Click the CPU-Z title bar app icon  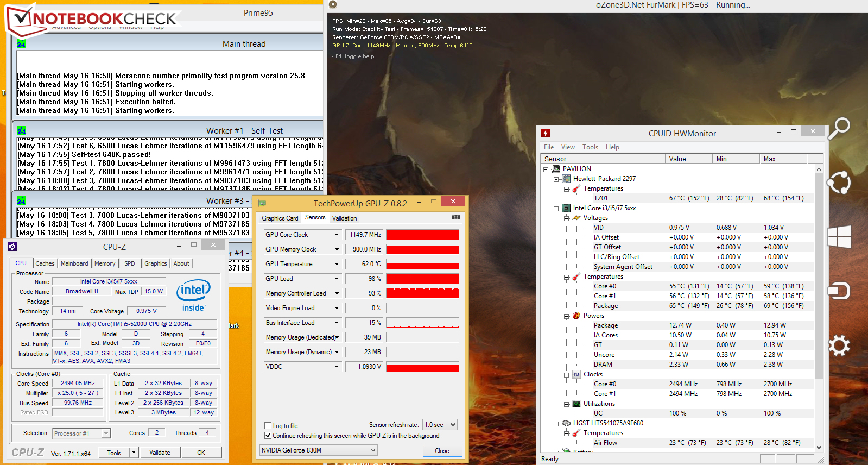tap(12, 247)
